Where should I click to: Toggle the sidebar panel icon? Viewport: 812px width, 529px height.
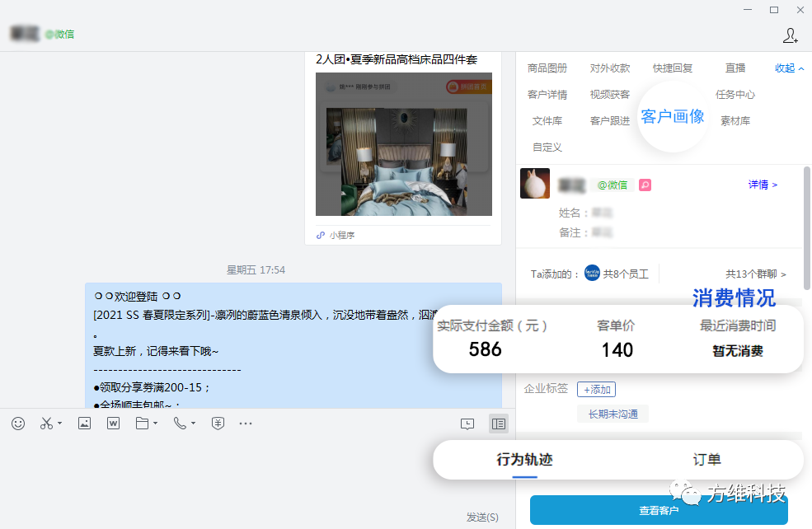click(x=498, y=424)
